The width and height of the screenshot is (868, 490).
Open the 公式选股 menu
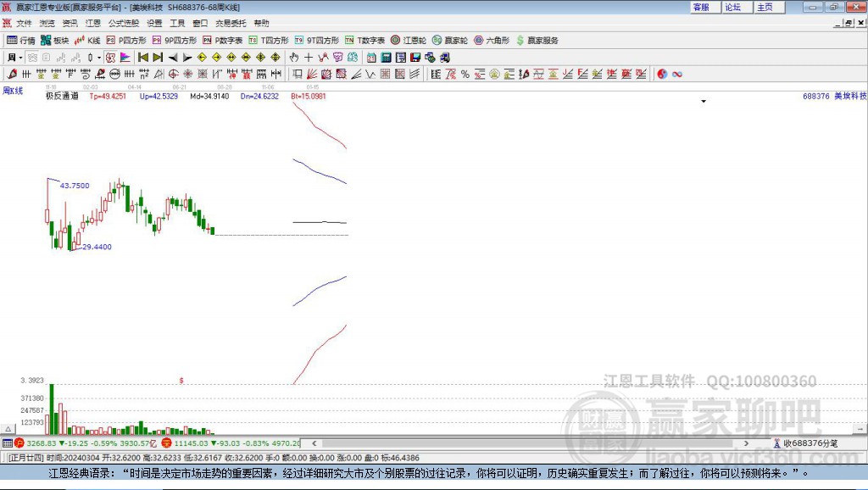pyautogui.click(x=124, y=23)
